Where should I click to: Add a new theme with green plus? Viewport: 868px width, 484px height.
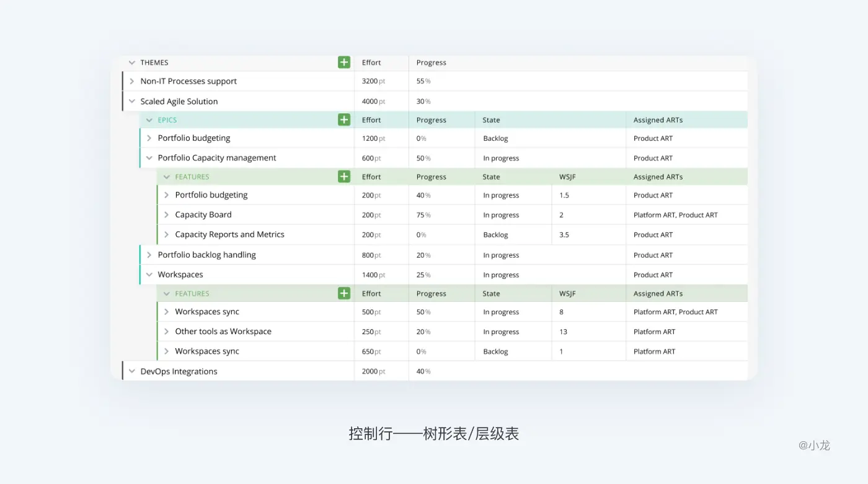pos(344,62)
